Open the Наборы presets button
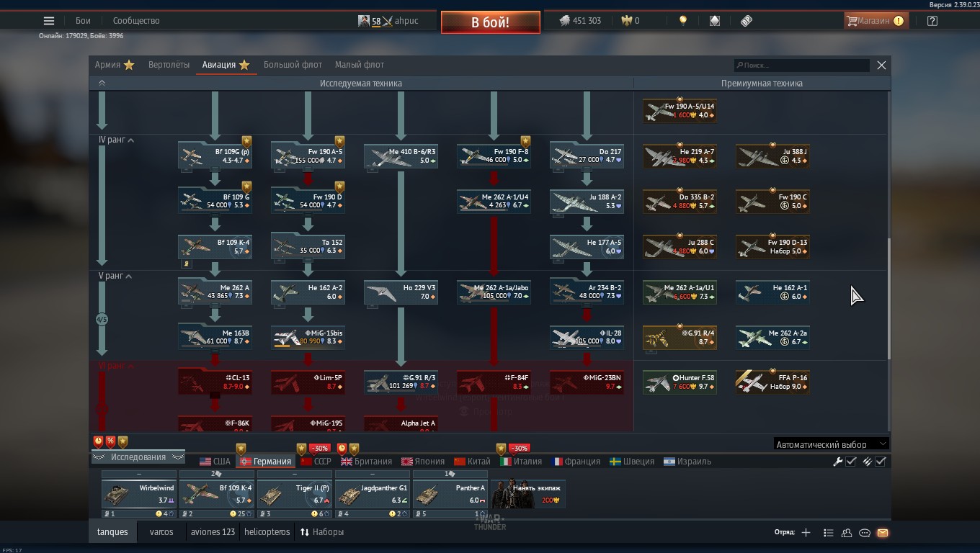Image resolution: width=980 pixels, height=553 pixels. pos(322,532)
